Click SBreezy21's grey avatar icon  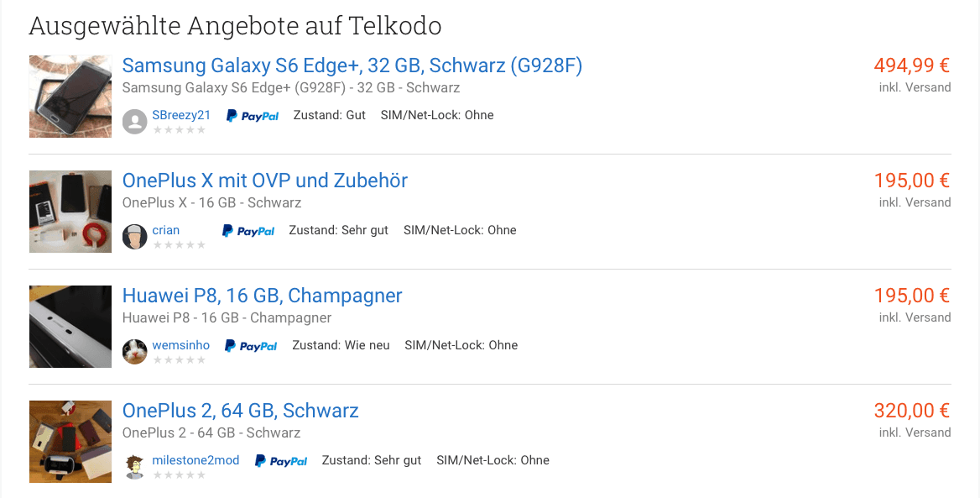(134, 122)
